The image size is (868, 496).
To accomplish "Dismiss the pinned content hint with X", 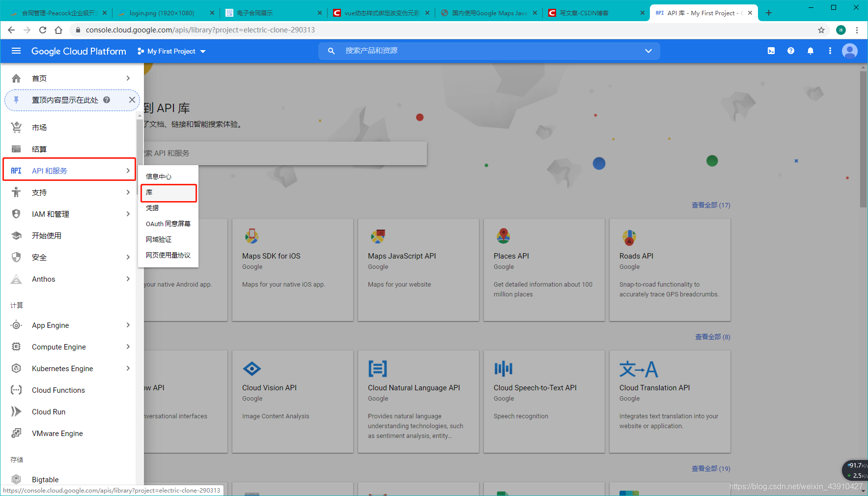I will (132, 100).
